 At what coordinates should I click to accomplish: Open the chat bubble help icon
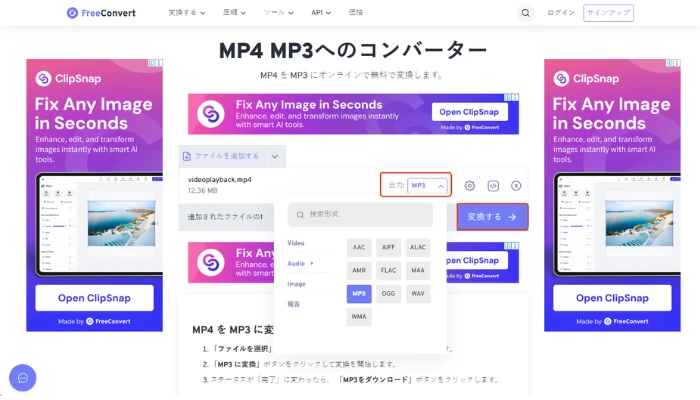(23, 378)
